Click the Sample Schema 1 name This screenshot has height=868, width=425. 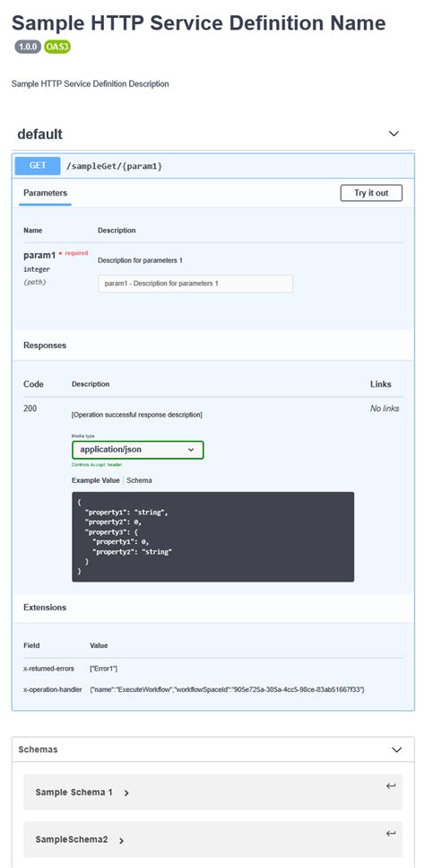click(74, 793)
